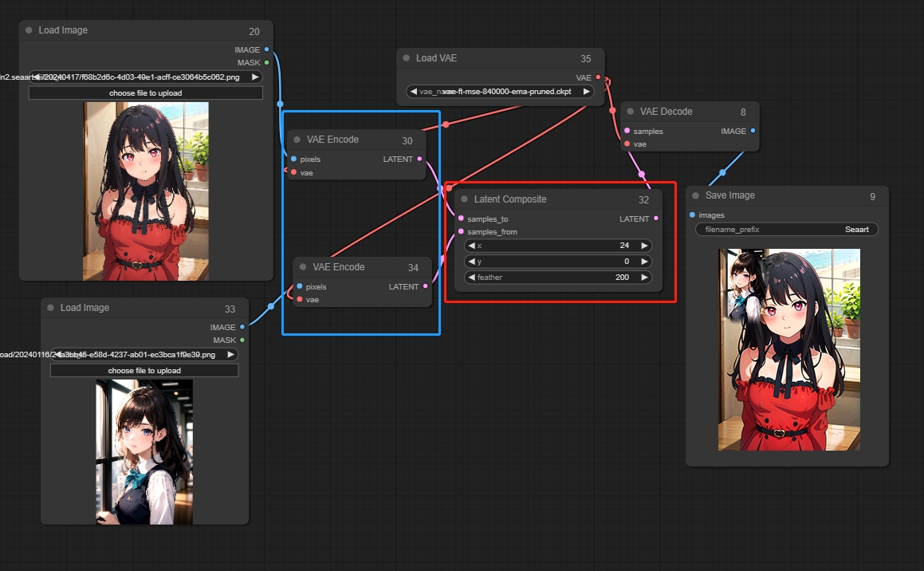Screen dimensions: 924x571
Task: Go to next image file in Load Image 33
Action: (230, 355)
